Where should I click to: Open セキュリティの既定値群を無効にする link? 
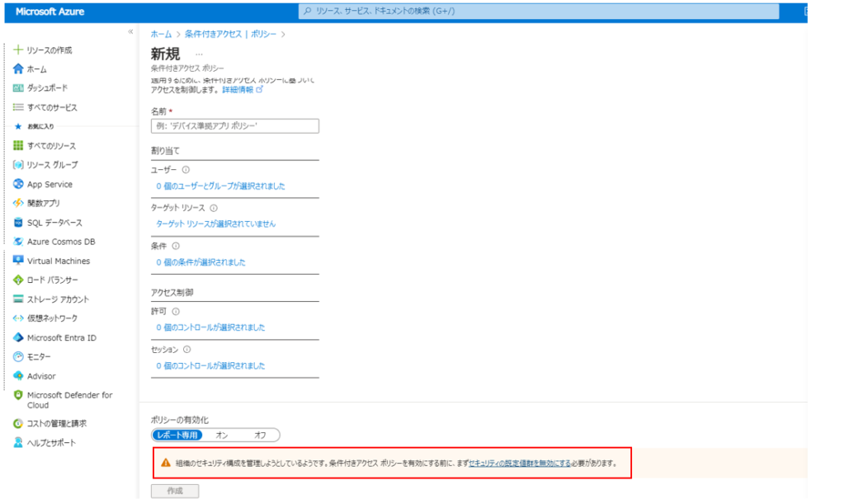coord(520,463)
